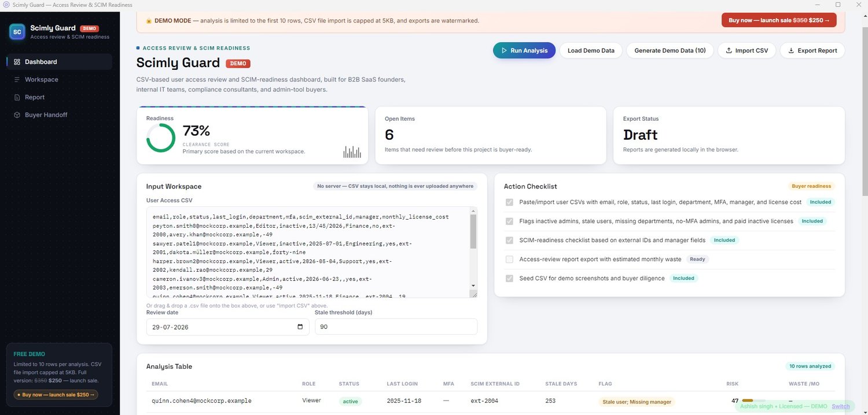
Task: Click the risk bar for quinn.cohen4
Action: click(x=753, y=401)
